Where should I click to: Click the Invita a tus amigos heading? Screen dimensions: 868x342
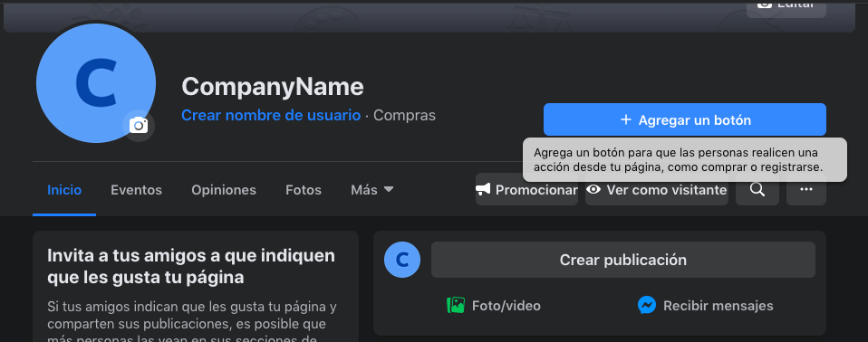191,266
